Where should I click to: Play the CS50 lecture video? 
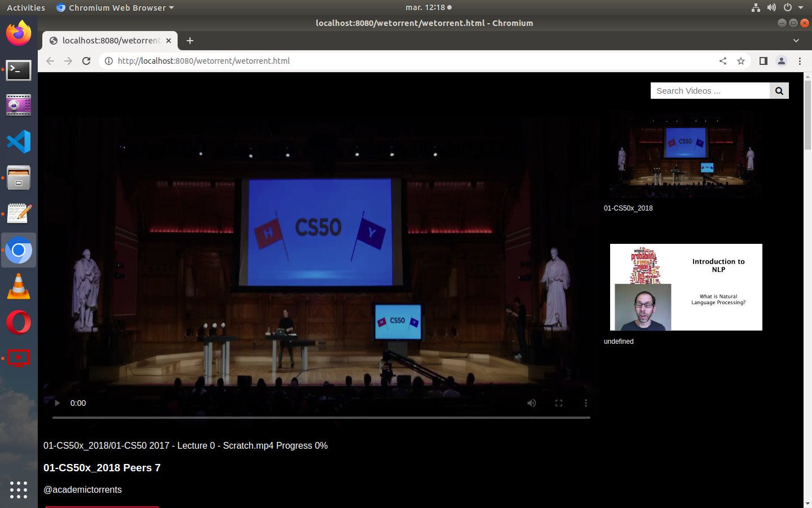pyautogui.click(x=57, y=403)
